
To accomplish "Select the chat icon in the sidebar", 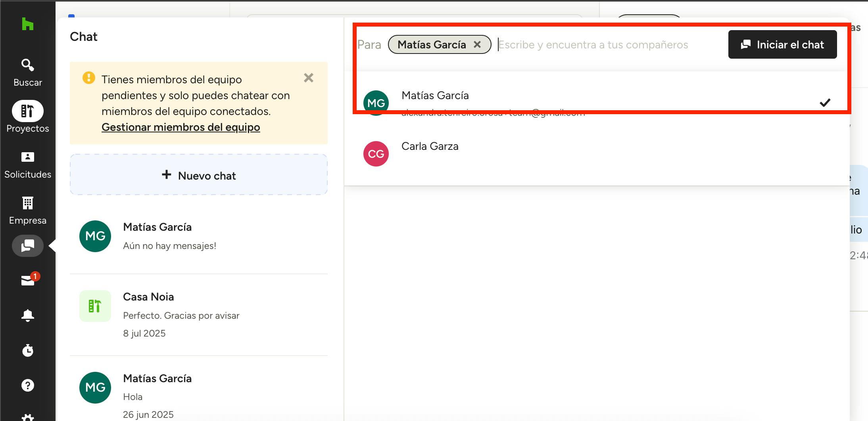I will tap(28, 246).
